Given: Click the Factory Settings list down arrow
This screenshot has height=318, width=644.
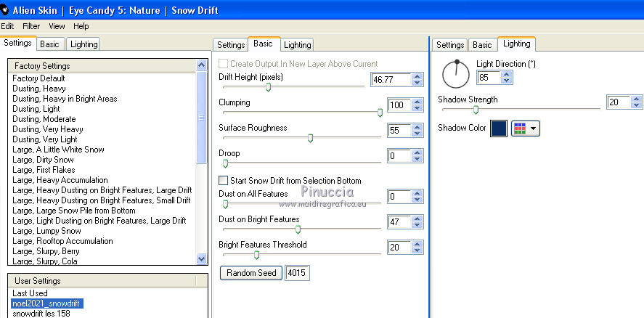Looking at the screenshot, I should click(201, 259).
